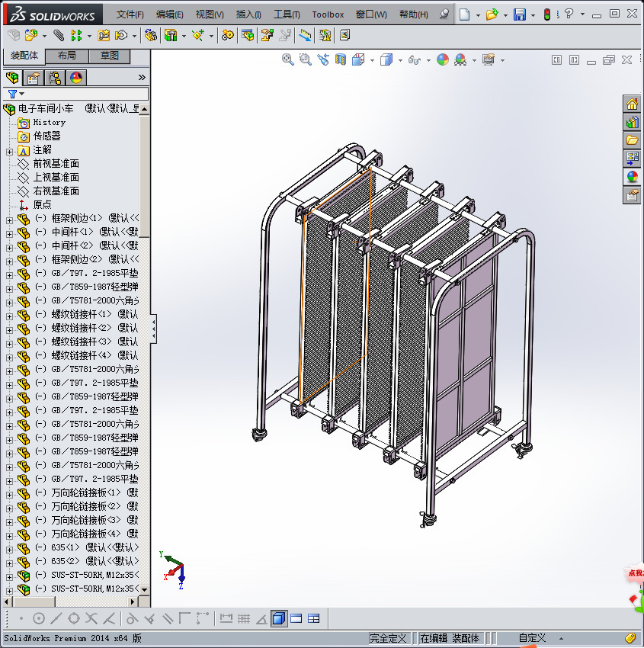Open the FeatureManager design tree tab icon

[x=11, y=78]
